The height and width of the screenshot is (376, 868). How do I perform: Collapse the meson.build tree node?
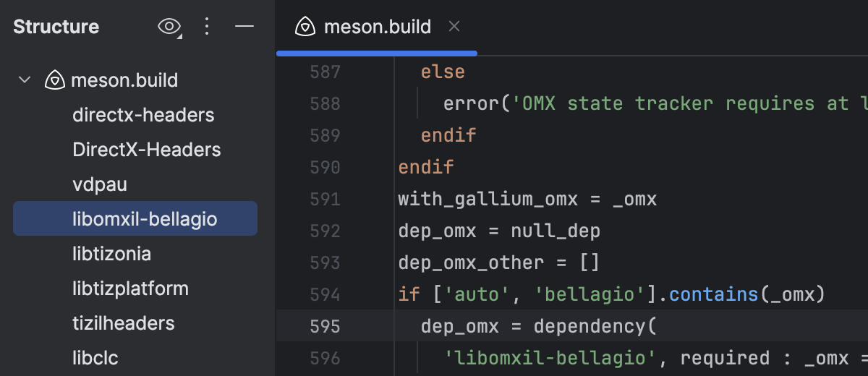pos(25,80)
